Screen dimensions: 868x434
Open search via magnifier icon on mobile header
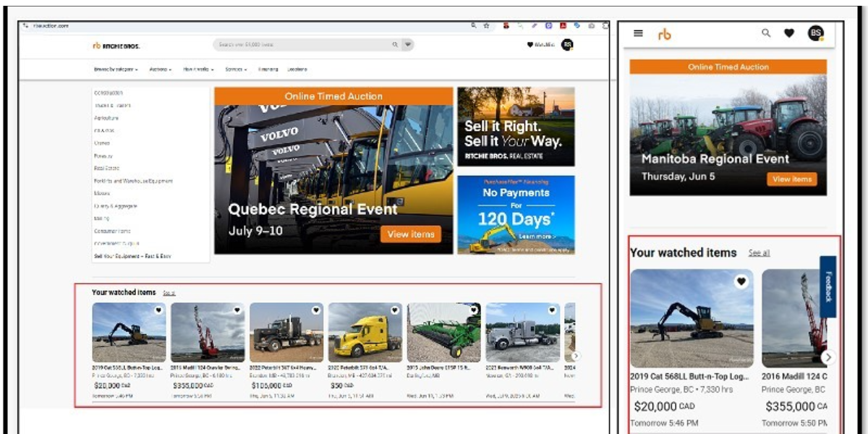(x=765, y=33)
